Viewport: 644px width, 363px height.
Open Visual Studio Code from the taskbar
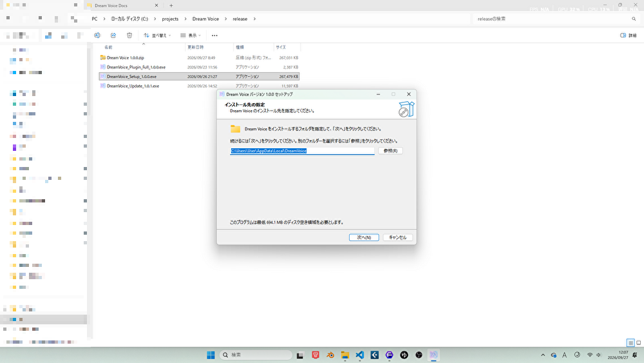pos(360,355)
